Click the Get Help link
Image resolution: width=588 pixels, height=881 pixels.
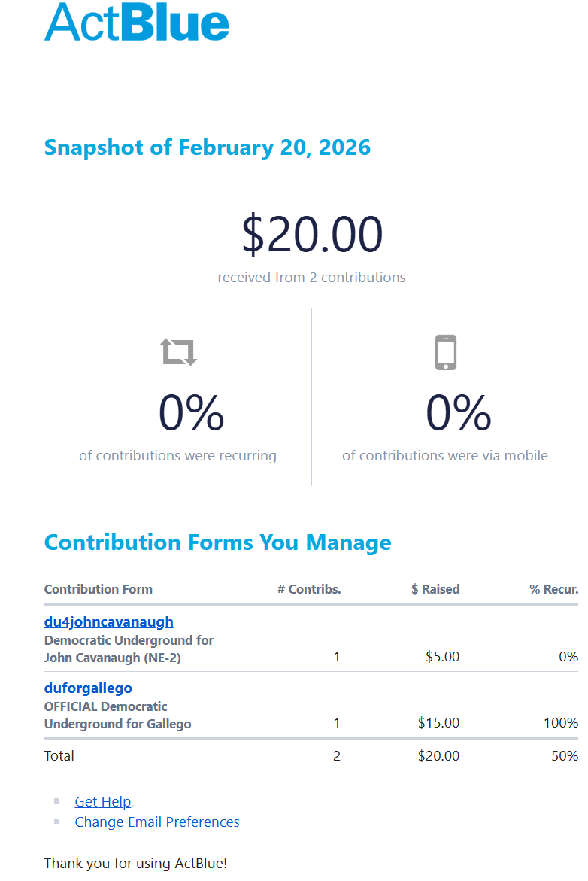(103, 801)
